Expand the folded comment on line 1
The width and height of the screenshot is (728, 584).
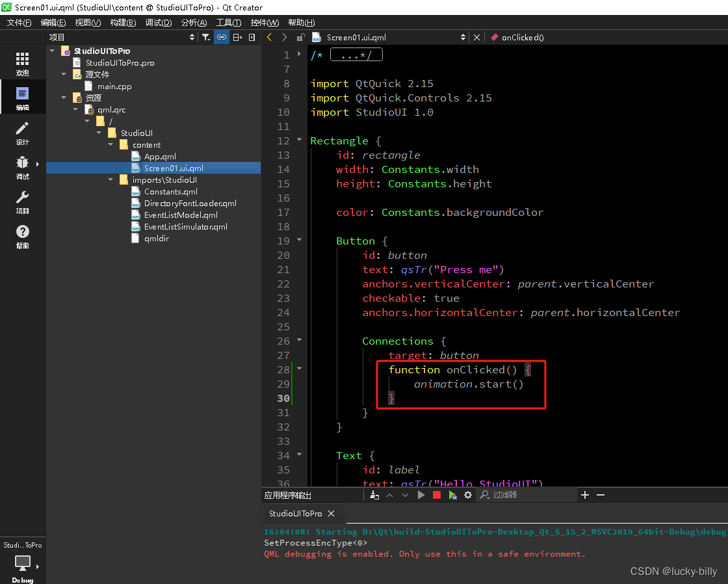tap(299, 54)
